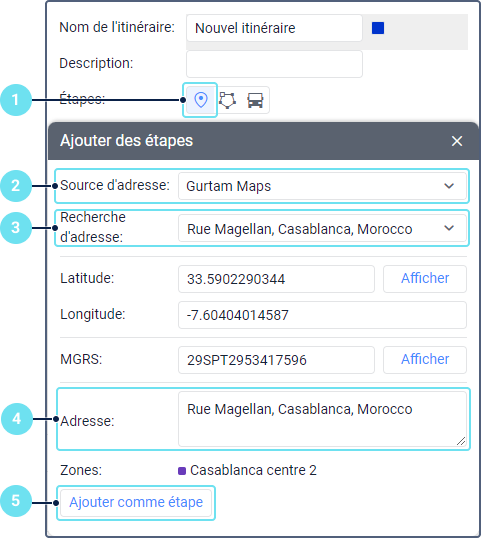Click the Casablanca centre 2 zone label

pyautogui.click(x=253, y=470)
